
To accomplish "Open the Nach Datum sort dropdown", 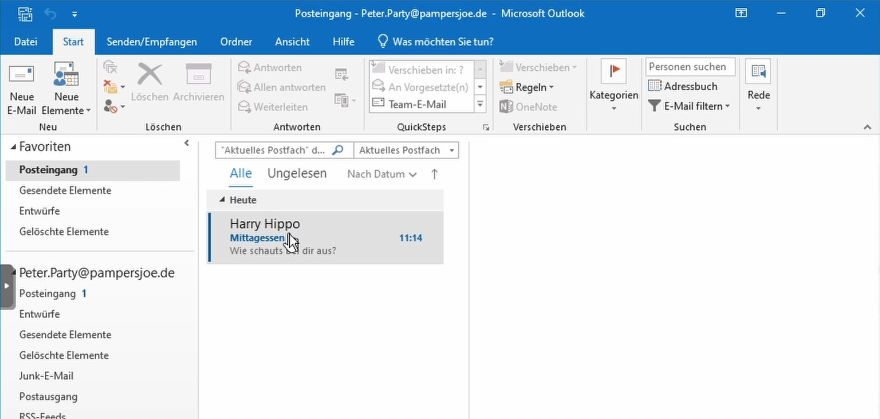I will [382, 174].
